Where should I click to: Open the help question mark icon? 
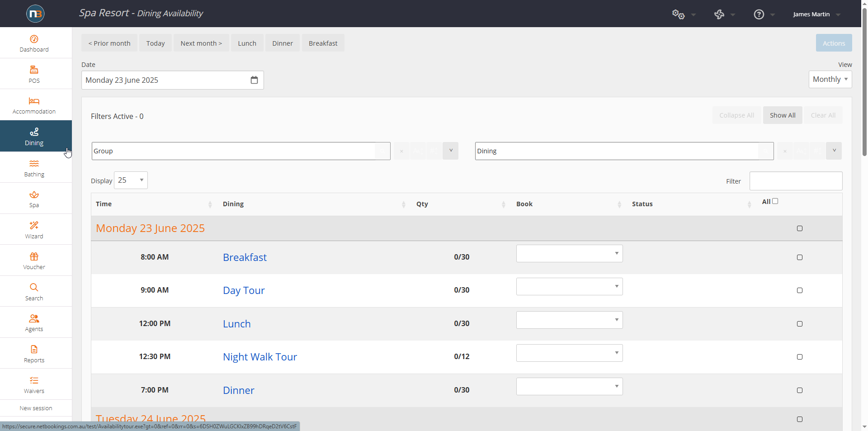click(759, 14)
